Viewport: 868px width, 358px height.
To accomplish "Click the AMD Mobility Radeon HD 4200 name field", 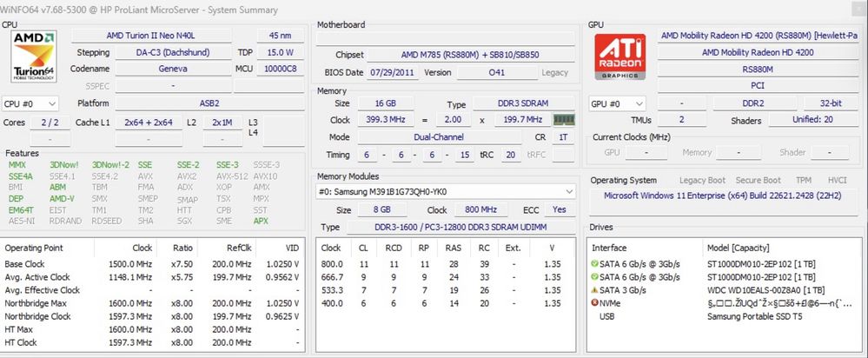I will [x=758, y=52].
